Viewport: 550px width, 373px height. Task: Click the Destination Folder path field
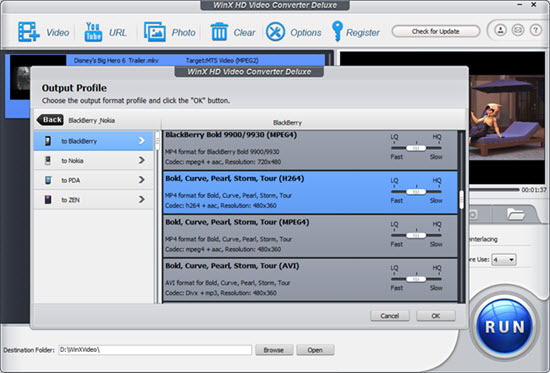tap(155, 350)
